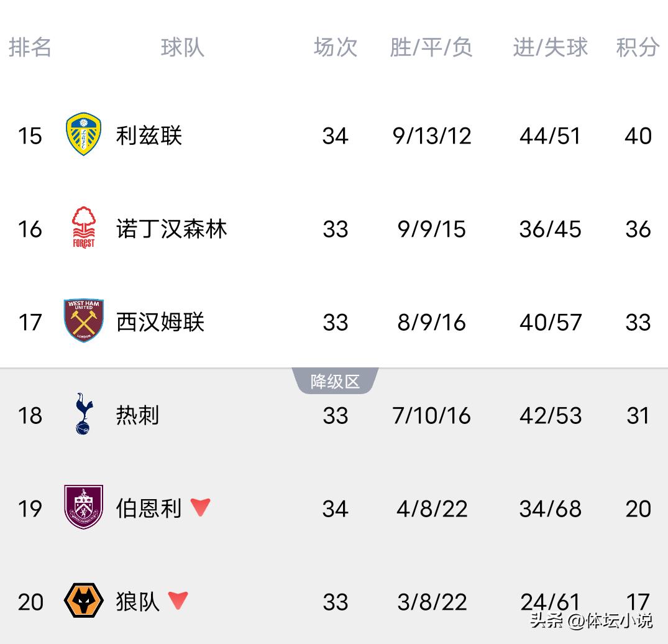Click the West Ham United crest
Screen dimensions: 668x644
(83, 321)
